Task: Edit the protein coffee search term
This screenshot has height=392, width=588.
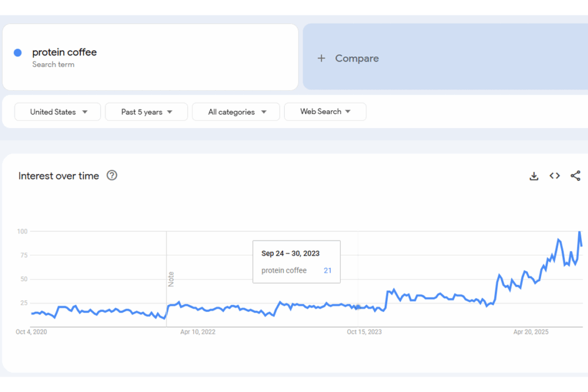Action: pyautogui.click(x=64, y=52)
